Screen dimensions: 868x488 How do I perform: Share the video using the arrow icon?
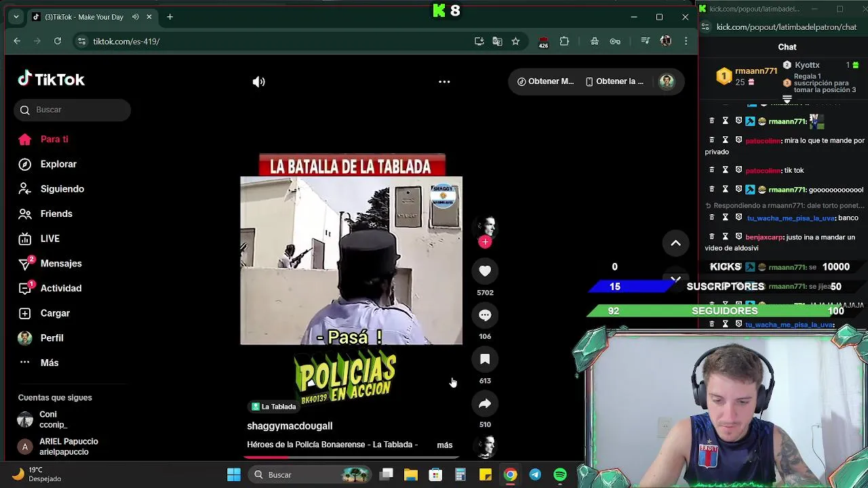coord(485,404)
